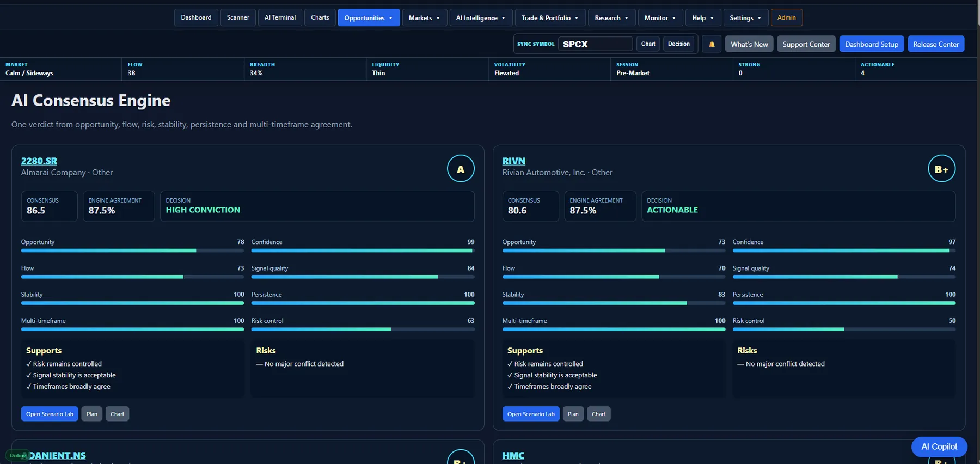980x464 pixels.
Task: Click the 2280.SR Opportunity progress bar
Action: (x=132, y=251)
